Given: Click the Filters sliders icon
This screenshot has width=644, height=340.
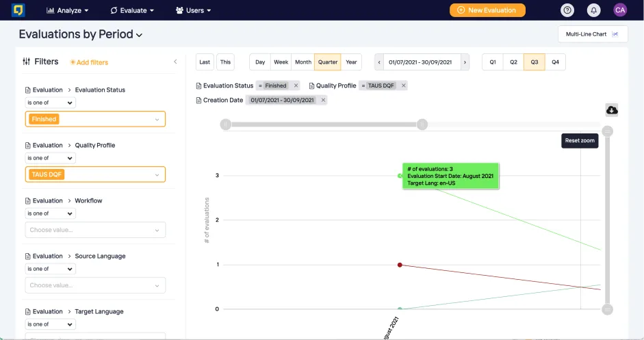Looking at the screenshot, I should [x=26, y=62].
